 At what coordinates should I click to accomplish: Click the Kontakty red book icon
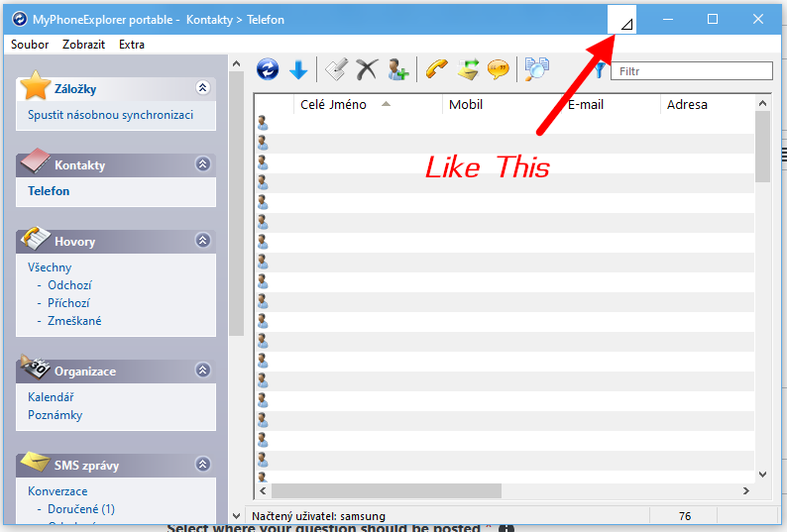coord(35,160)
